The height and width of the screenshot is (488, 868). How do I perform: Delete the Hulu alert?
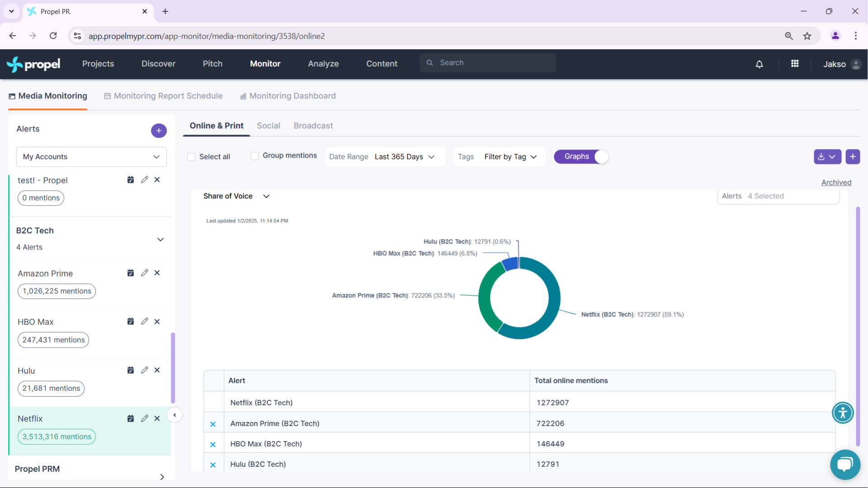click(x=157, y=370)
